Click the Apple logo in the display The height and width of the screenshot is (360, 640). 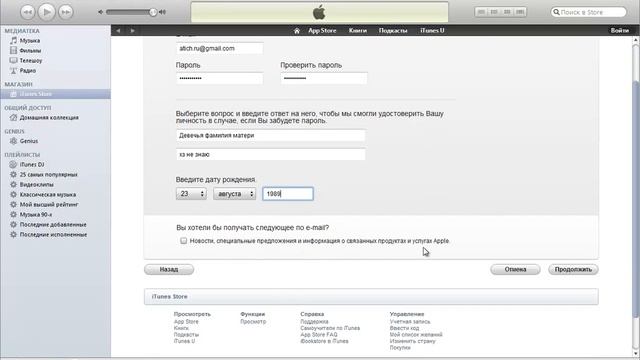click(x=319, y=13)
